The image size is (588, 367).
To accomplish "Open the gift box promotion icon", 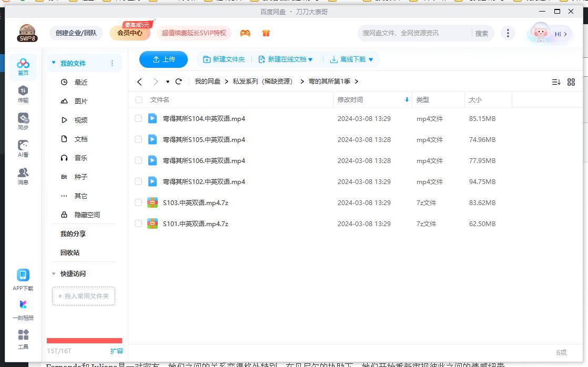I will point(266,33).
